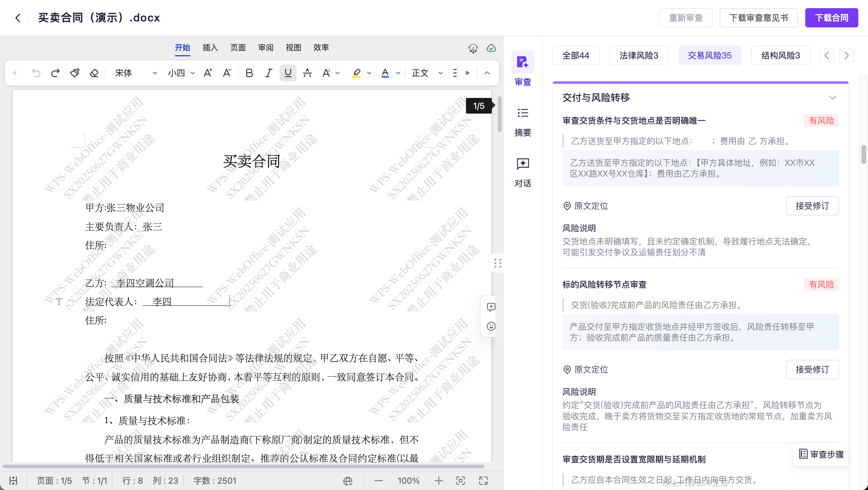Toggle bold formatting
The width and height of the screenshot is (868, 490).
pos(249,73)
